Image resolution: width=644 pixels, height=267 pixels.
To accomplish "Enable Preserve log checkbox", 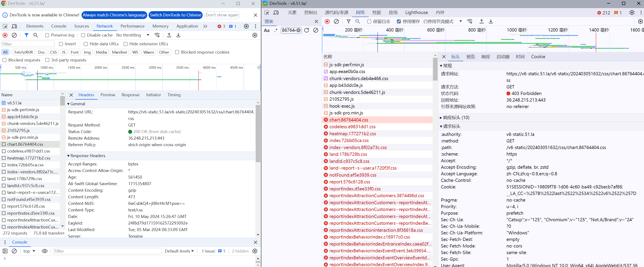I will [x=47, y=35].
